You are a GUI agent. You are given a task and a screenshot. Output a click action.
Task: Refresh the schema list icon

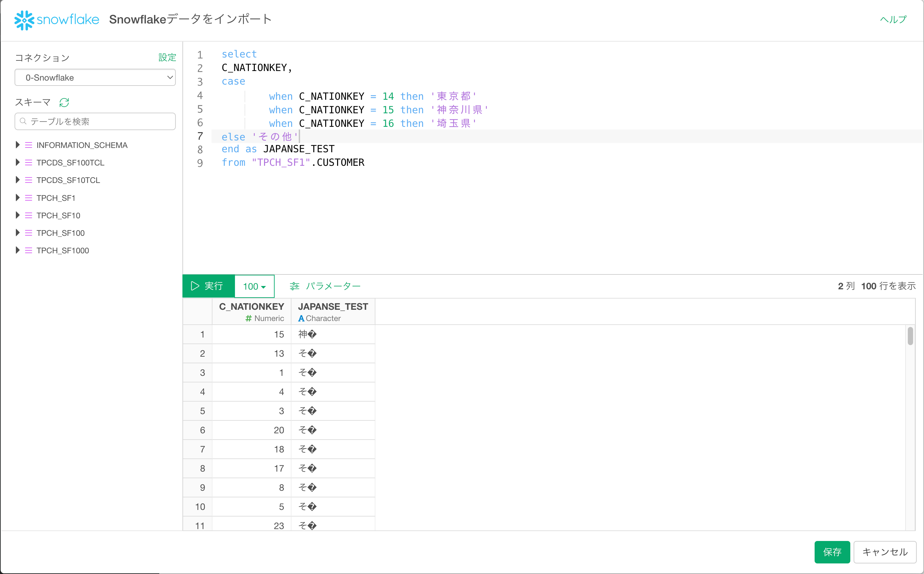(x=64, y=102)
